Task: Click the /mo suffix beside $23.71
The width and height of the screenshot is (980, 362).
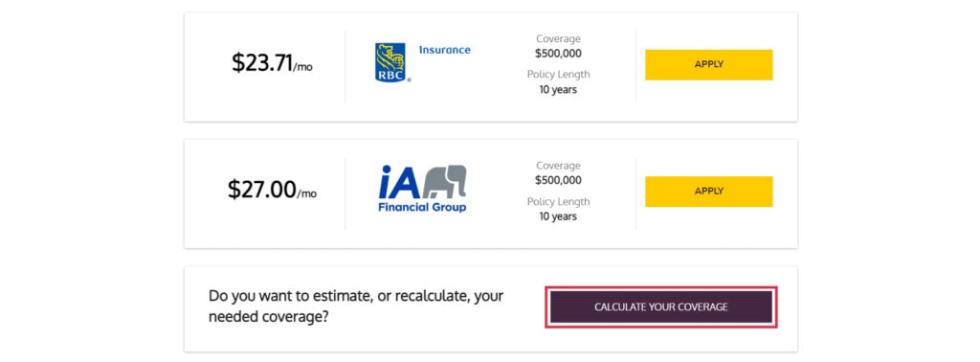Action: tap(303, 68)
